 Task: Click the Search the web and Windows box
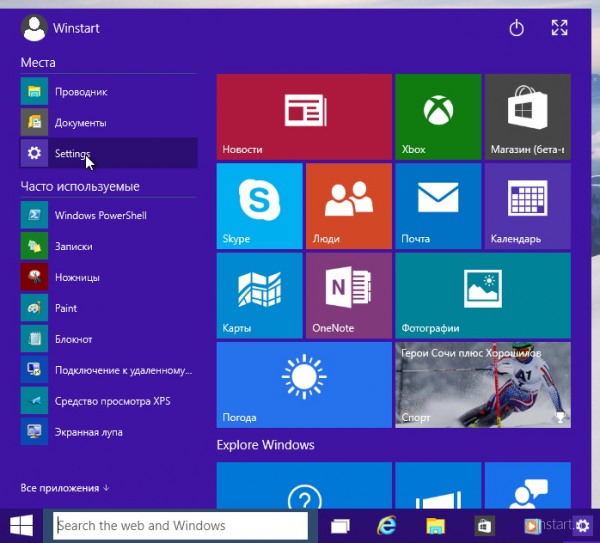(180, 525)
